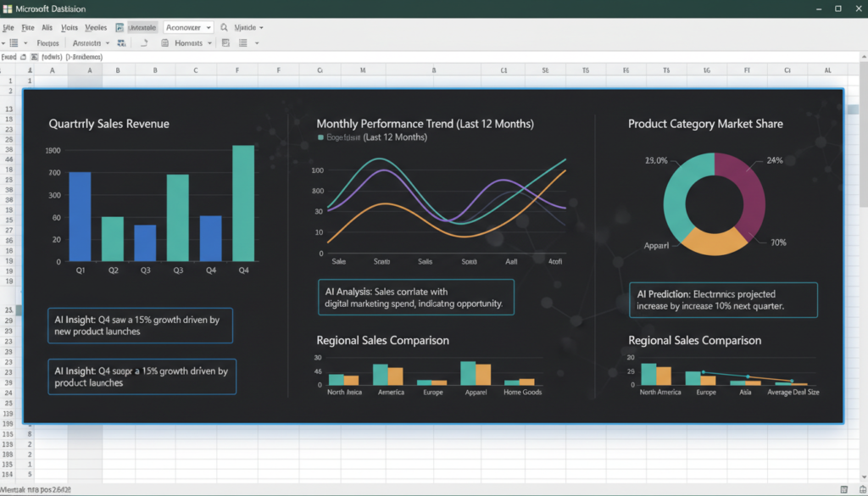
Task: Click the list icon on second toolbar row
Action: (x=14, y=42)
